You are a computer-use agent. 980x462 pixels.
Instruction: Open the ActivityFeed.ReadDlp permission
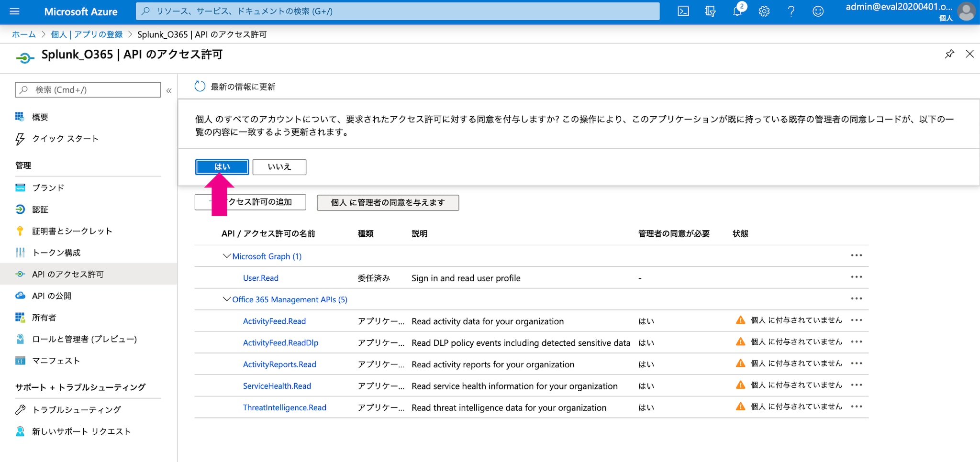tap(280, 343)
